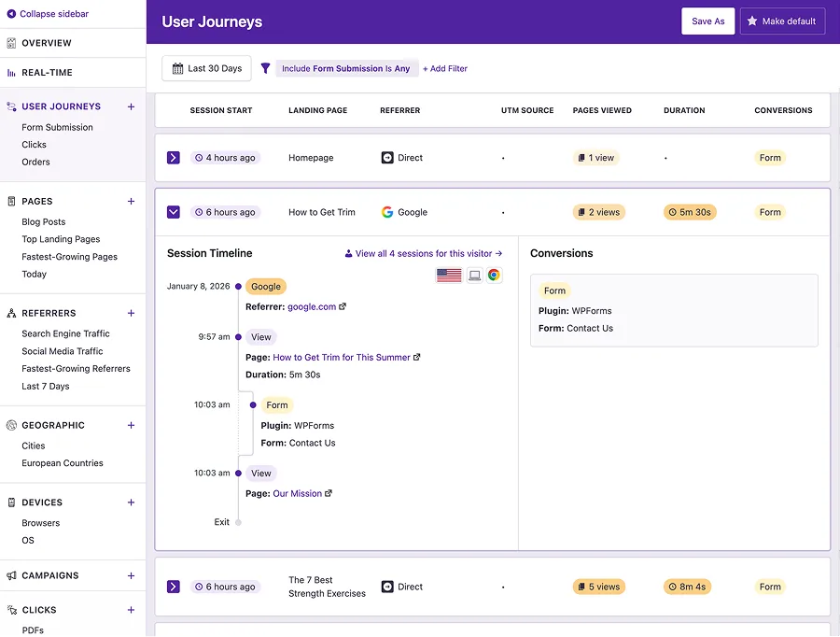Add a new Geographic report with plus
This screenshot has height=637, width=840.
pos(131,425)
